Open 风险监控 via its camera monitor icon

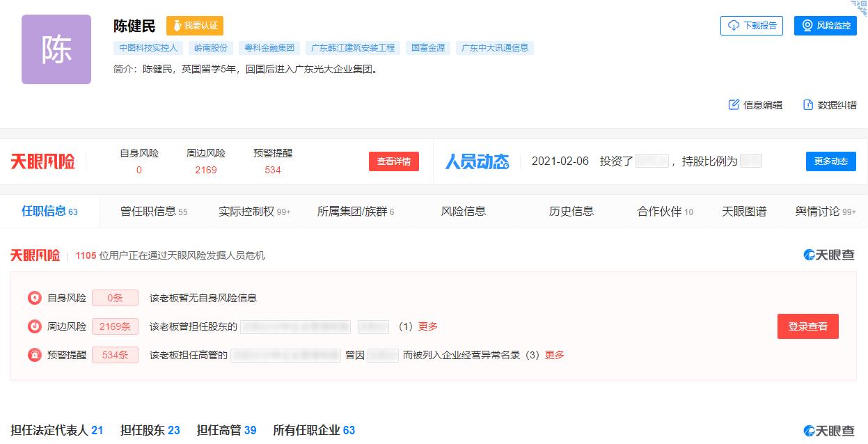pyautogui.click(x=807, y=25)
